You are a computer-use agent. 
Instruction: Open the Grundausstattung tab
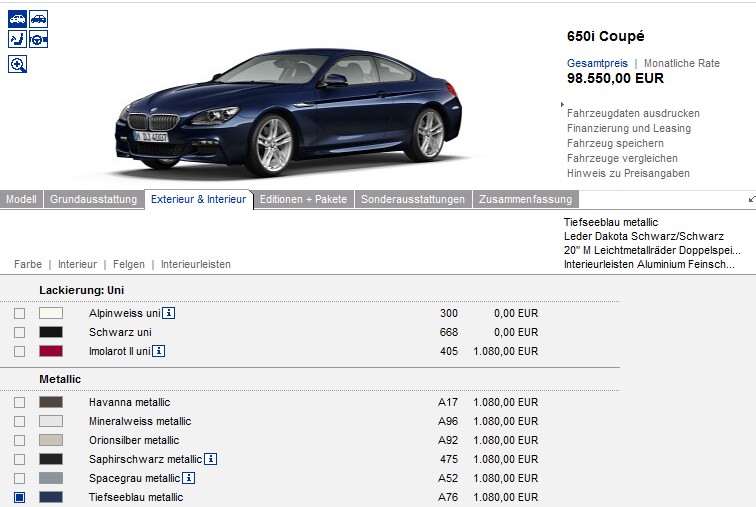pos(94,200)
